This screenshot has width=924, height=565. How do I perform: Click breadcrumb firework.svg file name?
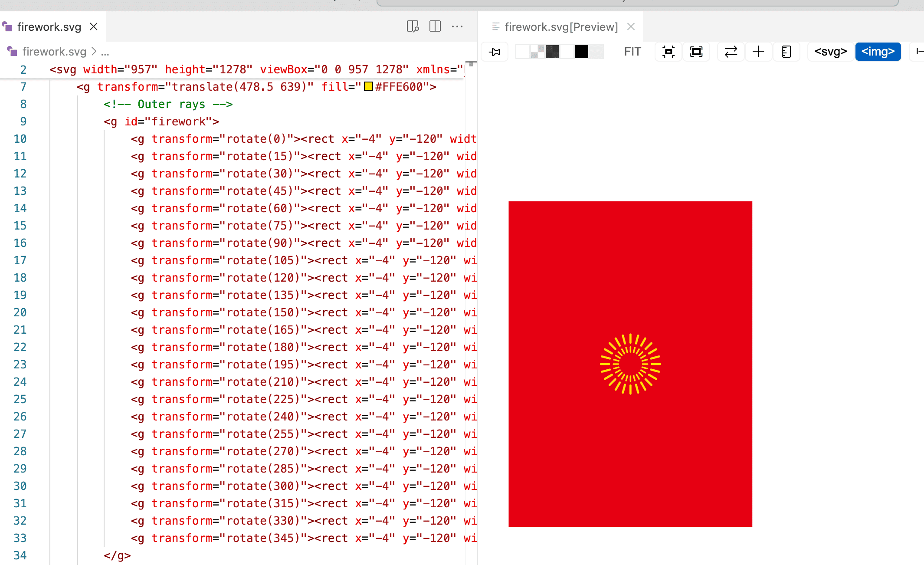[x=54, y=52]
